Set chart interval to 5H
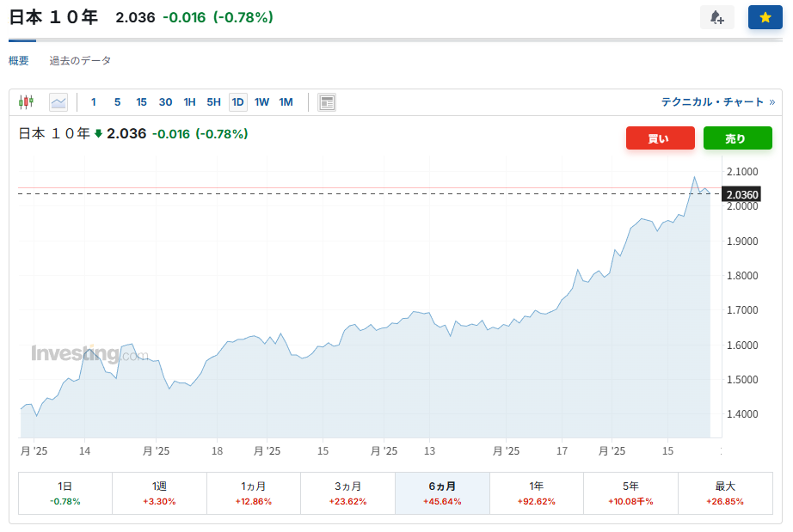The width and height of the screenshot is (793, 532). pyautogui.click(x=213, y=102)
